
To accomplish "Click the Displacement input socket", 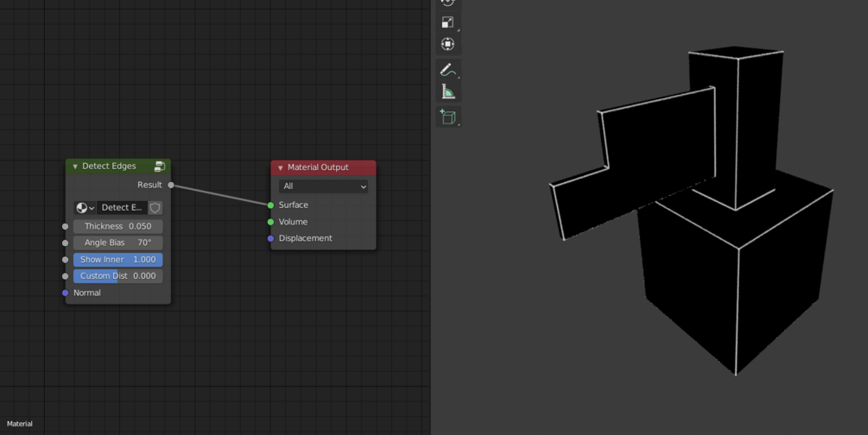I will tap(270, 238).
